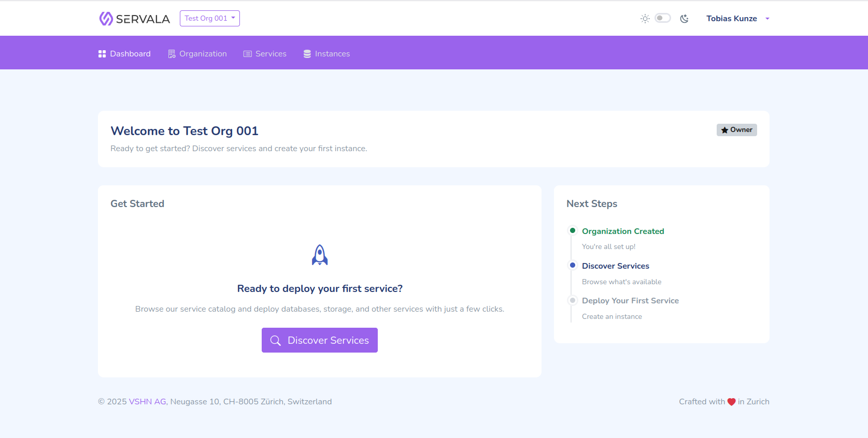Click the red heart icon in footer

click(x=731, y=402)
